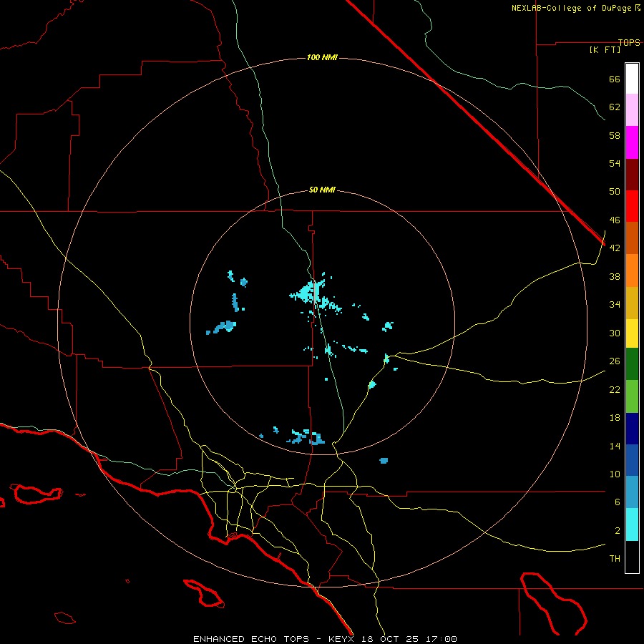Click the white color swatch above 66
644x644 pixels.
[x=632, y=79]
